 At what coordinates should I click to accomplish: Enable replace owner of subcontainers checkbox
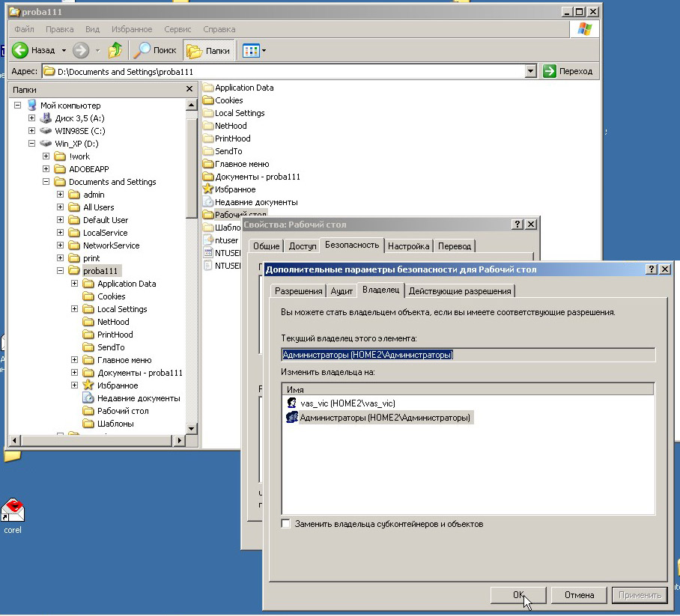coord(285,524)
